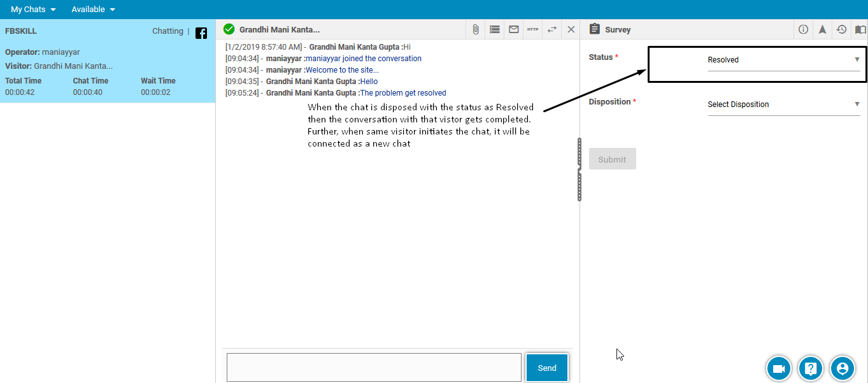The width and height of the screenshot is (868, 383).
Task: Expand the Status dropdown showing Resolved
Action: click(783, 60)
